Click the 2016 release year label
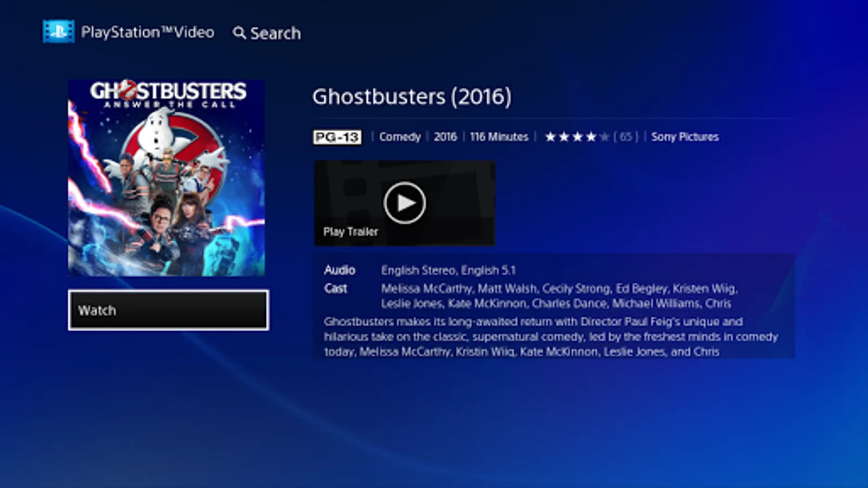 [x=445, y=137]
